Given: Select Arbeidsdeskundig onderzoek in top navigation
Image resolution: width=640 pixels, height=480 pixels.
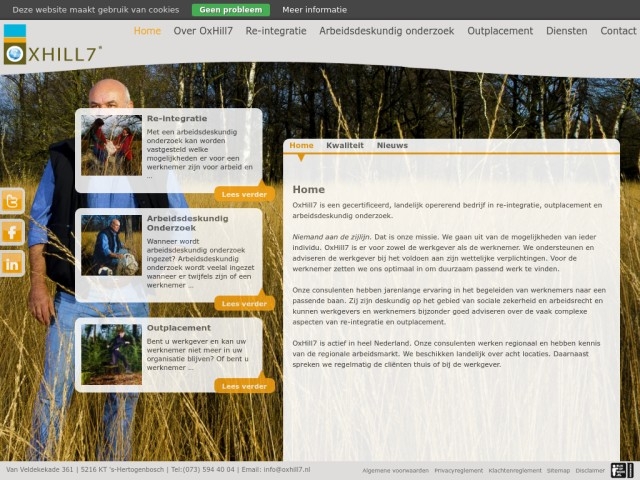Looking at the screenshot, I should point(386,31).
